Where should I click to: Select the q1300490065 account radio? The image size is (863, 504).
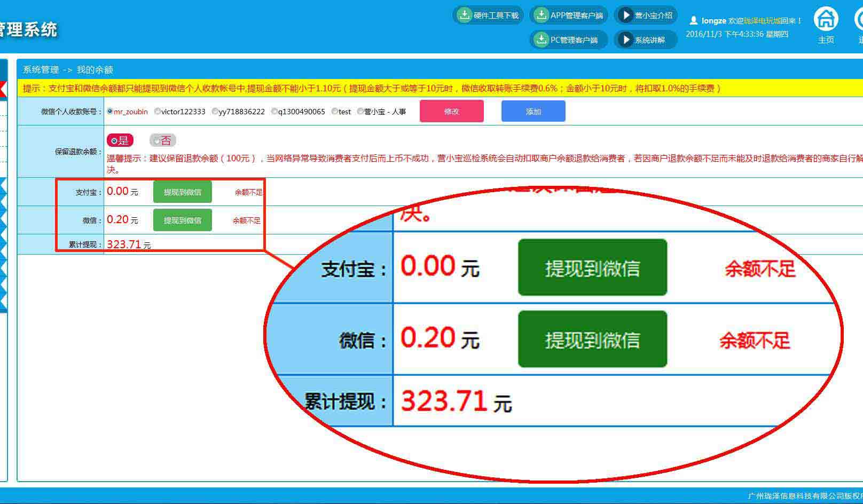[x=274, y=112]
